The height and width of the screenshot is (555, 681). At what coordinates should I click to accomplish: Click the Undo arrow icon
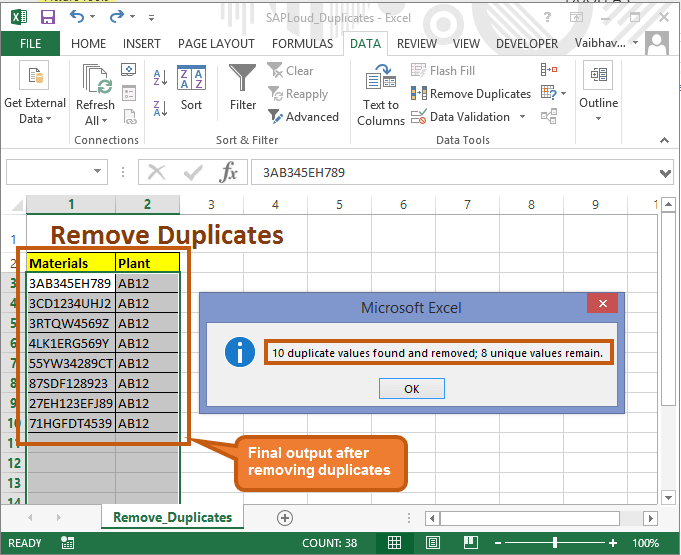pos(77,17)
